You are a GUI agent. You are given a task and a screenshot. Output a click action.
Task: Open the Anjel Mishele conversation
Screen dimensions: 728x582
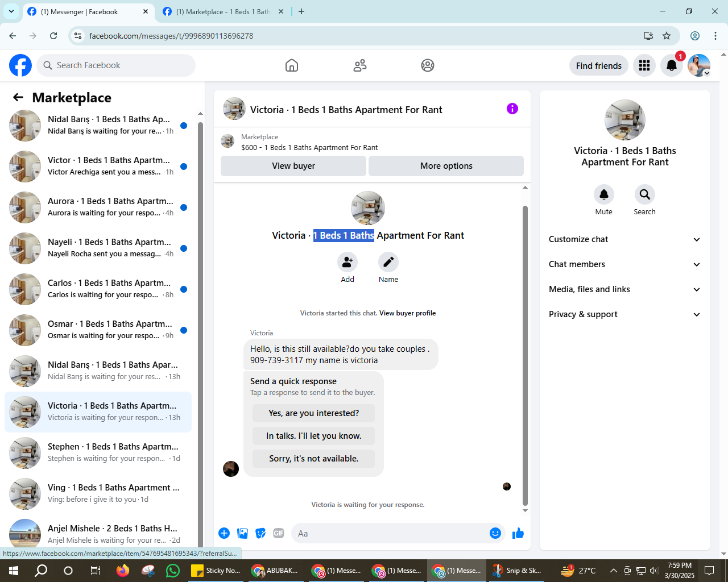coord(98,534)
